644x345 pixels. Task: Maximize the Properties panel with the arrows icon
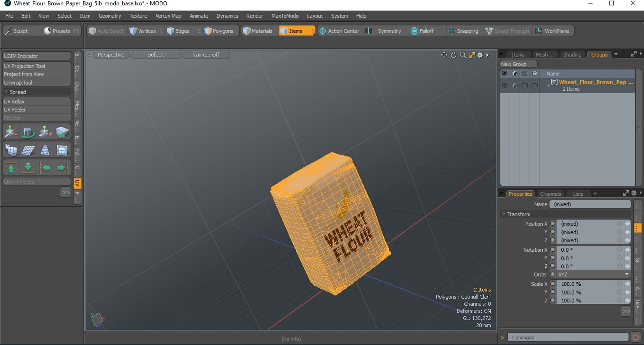[626, 193]
